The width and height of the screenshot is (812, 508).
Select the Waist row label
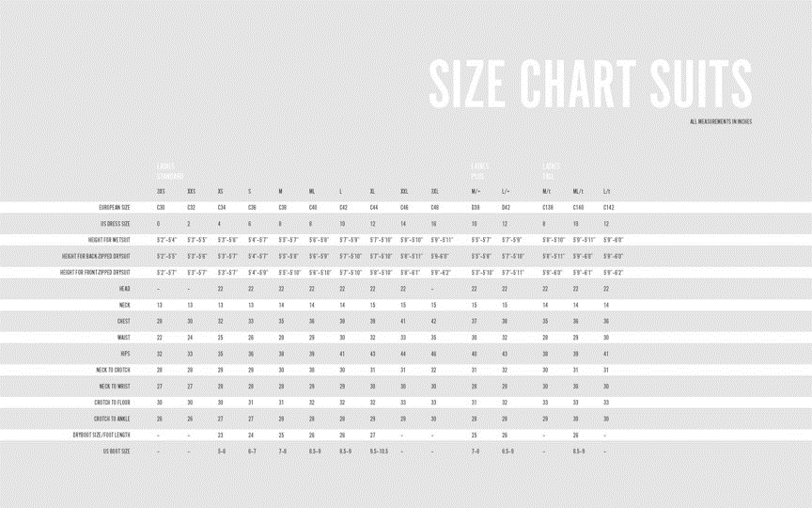click(124, 338)
